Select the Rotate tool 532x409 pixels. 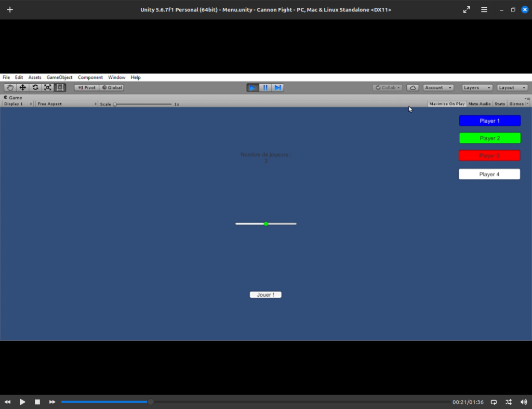coord(35,88)
